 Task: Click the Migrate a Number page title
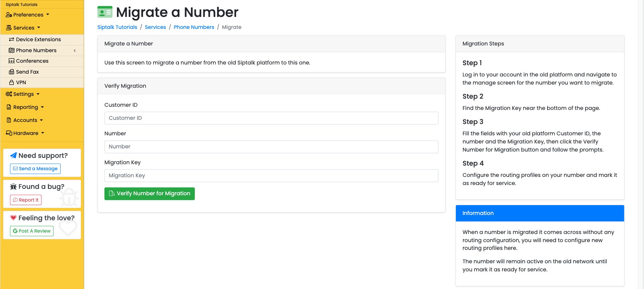177,12
